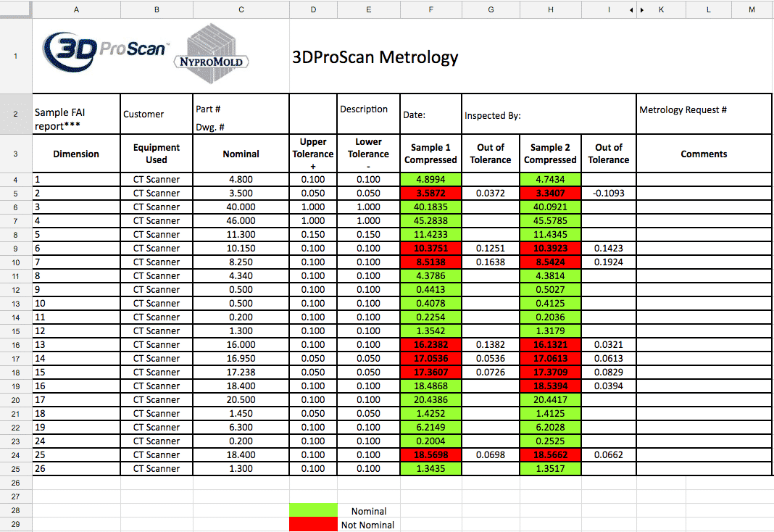774x532 pixels.
Task: Select green cell 1.3179
Action: (550, 331)
